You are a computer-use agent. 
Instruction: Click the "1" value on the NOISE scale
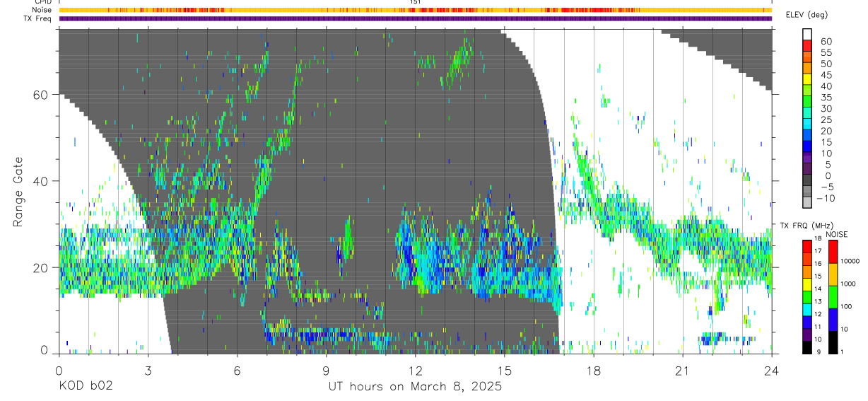pos(842,351)
